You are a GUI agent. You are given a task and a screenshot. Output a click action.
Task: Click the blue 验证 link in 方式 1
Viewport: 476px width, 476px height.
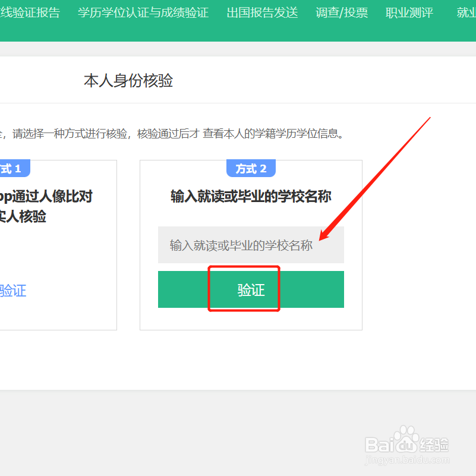coord(13,291)
